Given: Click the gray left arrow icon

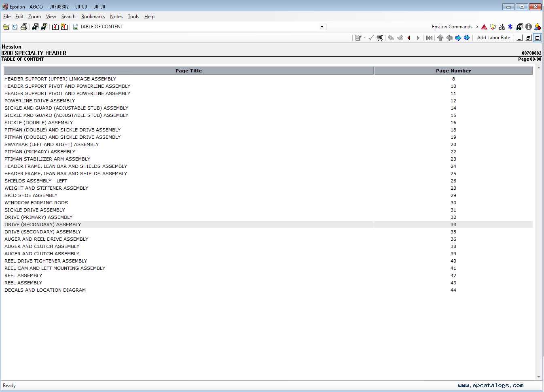Looking at the screenshot, I should [x=449, y=38].
